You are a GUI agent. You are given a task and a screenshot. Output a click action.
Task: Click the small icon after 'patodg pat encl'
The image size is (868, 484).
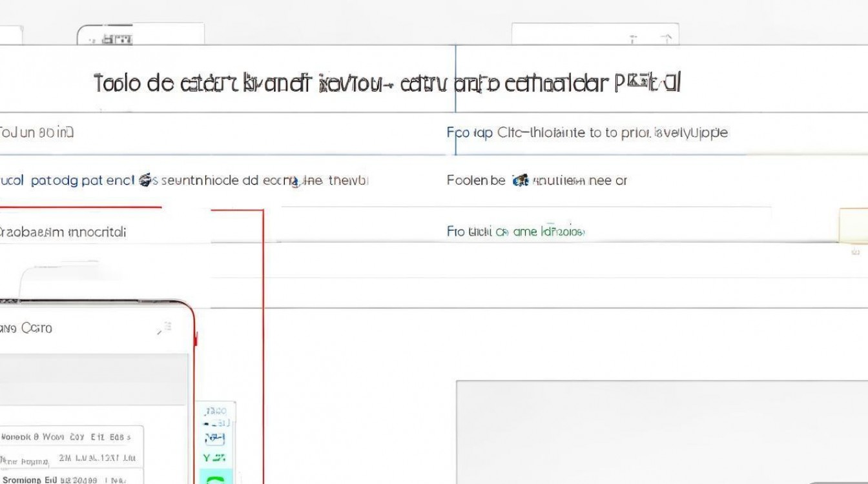146,181
